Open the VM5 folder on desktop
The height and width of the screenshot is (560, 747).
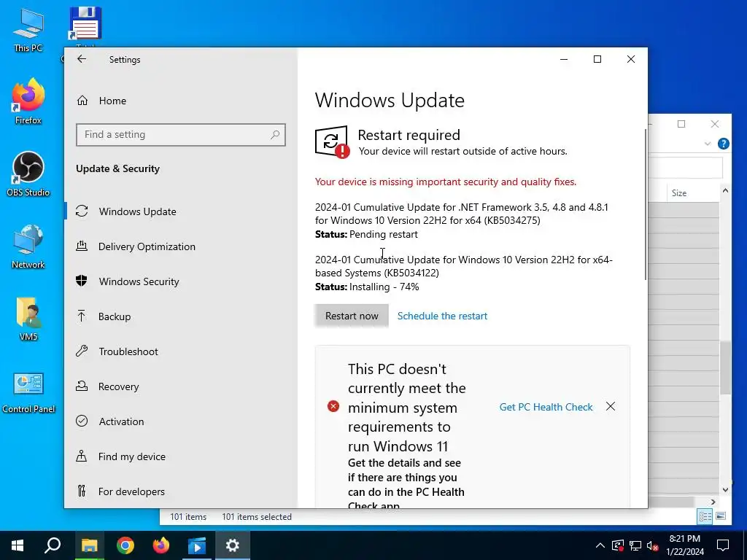(x=28, y=319)
